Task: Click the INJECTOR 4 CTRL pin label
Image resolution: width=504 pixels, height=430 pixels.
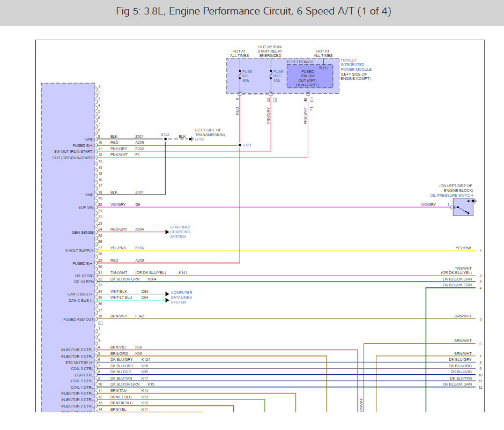Action: click(77, 394)
